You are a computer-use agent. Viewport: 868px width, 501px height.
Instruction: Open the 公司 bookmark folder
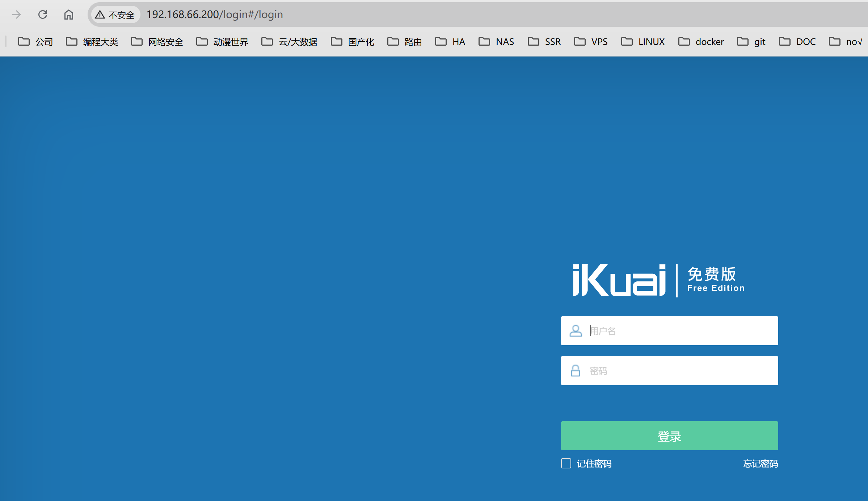[x=35, y=42]
